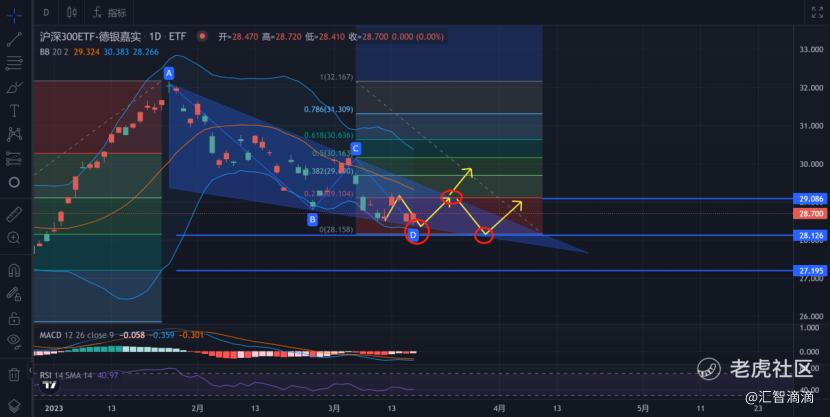Collapse the left drawing toolbar arrow
This screenshot has height=417, width=830.
31,370
